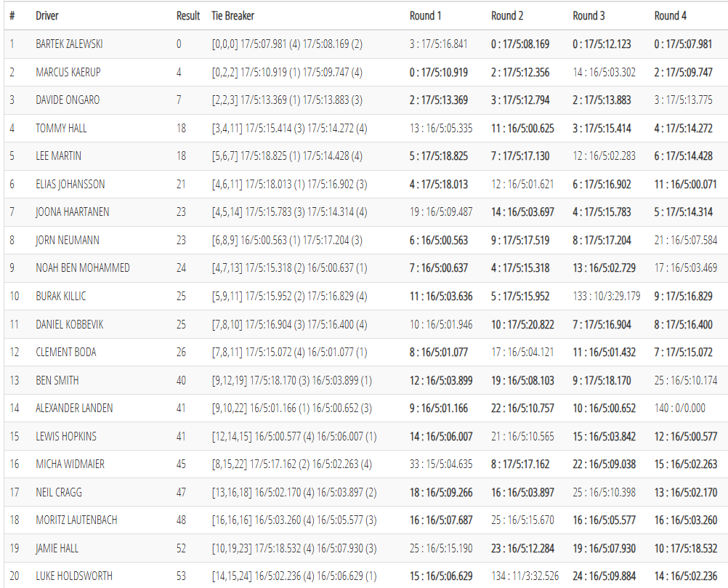Viewport: 728px width, 588px height.
Task: Click the Result column header
Action: [187, 15]
